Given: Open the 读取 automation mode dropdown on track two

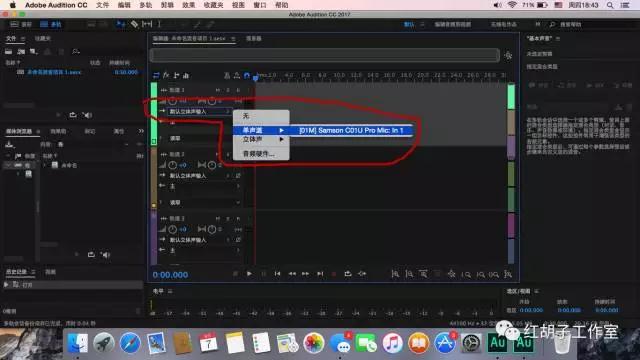Looking at the screenshot, I should point(204,202).
